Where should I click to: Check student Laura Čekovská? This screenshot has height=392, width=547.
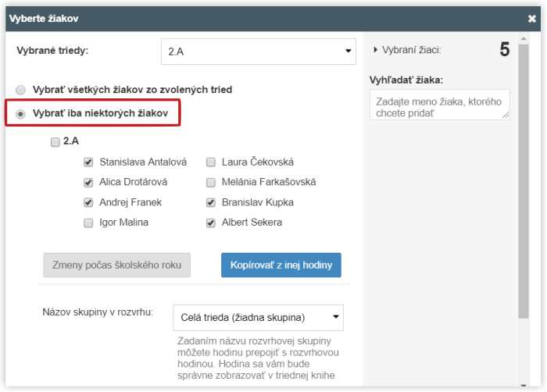(x=211, y=162)
